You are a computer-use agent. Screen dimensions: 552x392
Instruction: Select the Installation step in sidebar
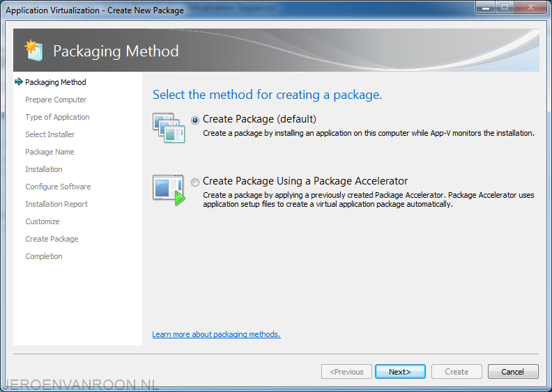pos(44,169)
